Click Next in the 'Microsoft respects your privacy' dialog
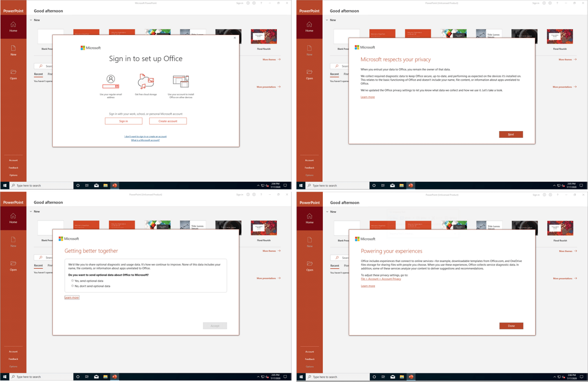Screen dimensions: 588x382 click(511, 134)
